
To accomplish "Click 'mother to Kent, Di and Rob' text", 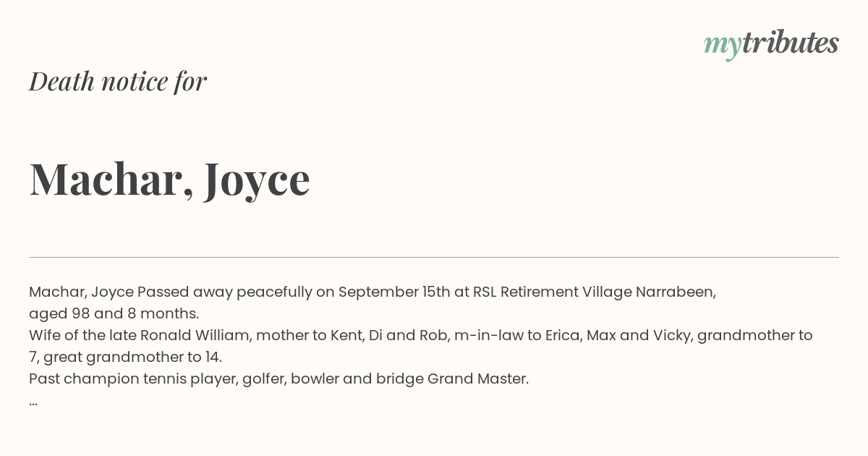I will click(352, 336).
